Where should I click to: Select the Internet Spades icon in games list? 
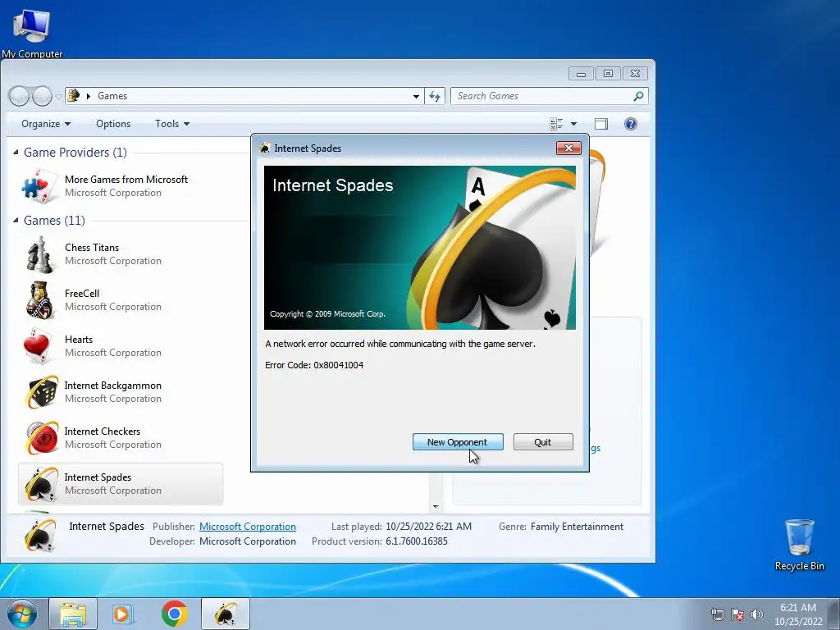point(41,484)
